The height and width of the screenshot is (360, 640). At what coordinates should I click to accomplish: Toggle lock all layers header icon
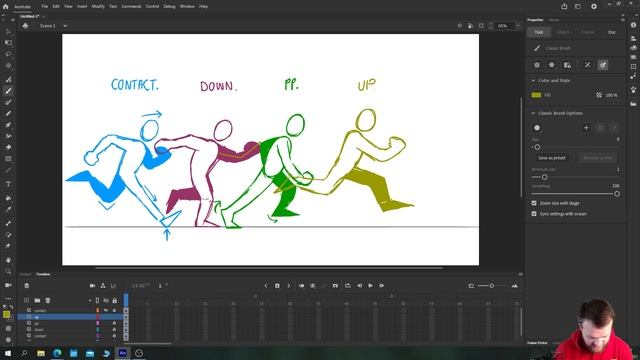click(x=115, y=300)
